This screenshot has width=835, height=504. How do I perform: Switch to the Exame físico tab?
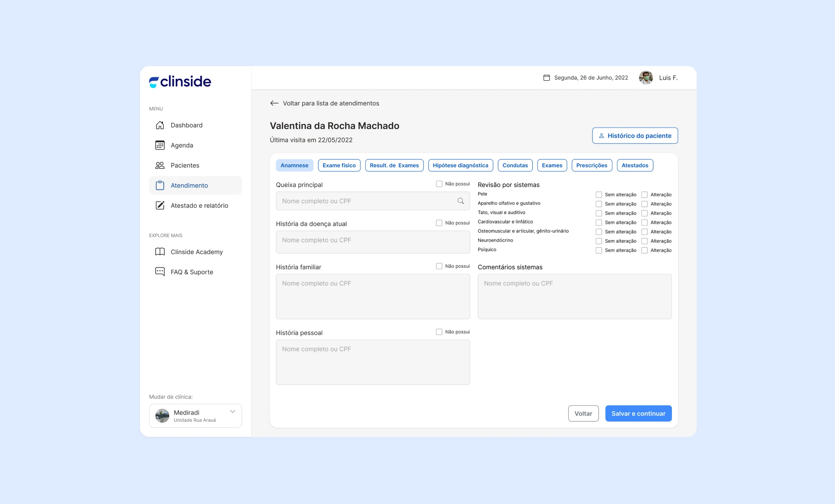click(x=339, y=165)
